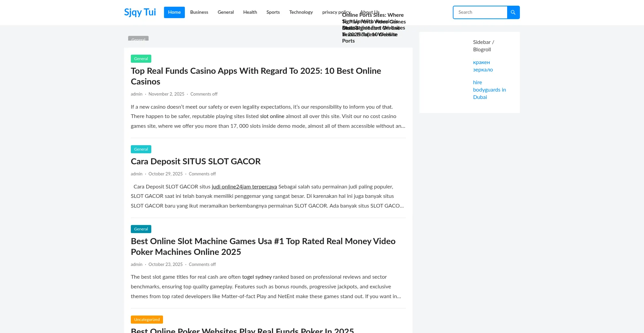Open the Sports menu item
The image size is (644, 333).
point(273,12)
